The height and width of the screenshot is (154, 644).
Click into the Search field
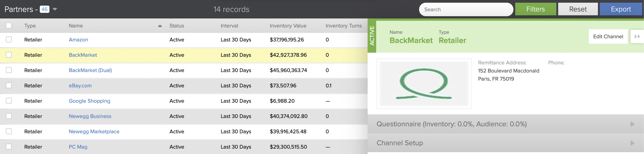click(x=466, y=9)
